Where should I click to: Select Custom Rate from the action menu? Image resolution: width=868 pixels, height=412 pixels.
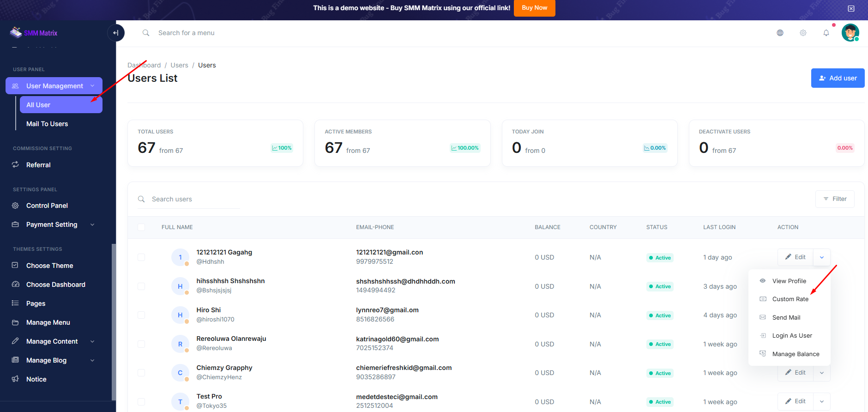point(790,299)
